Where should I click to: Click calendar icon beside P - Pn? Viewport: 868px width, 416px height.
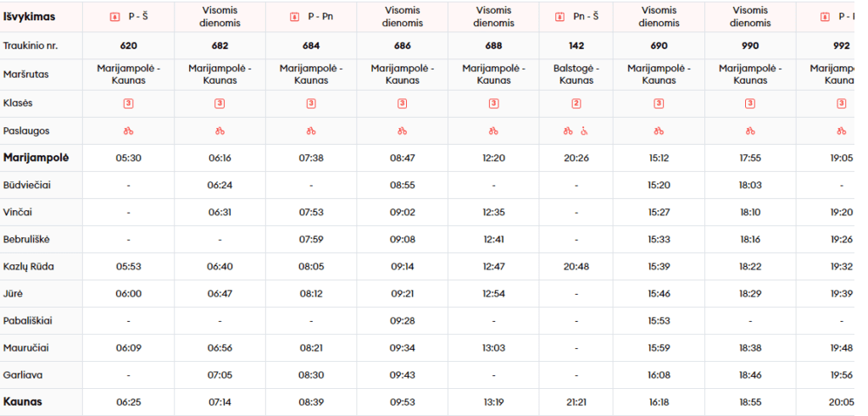294,17
